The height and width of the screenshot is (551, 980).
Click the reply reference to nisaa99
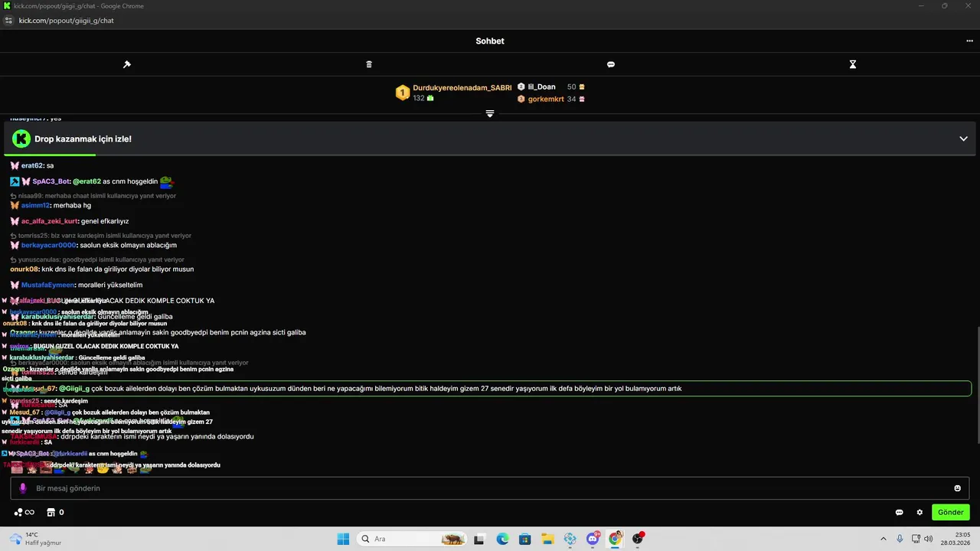[97, 196]
